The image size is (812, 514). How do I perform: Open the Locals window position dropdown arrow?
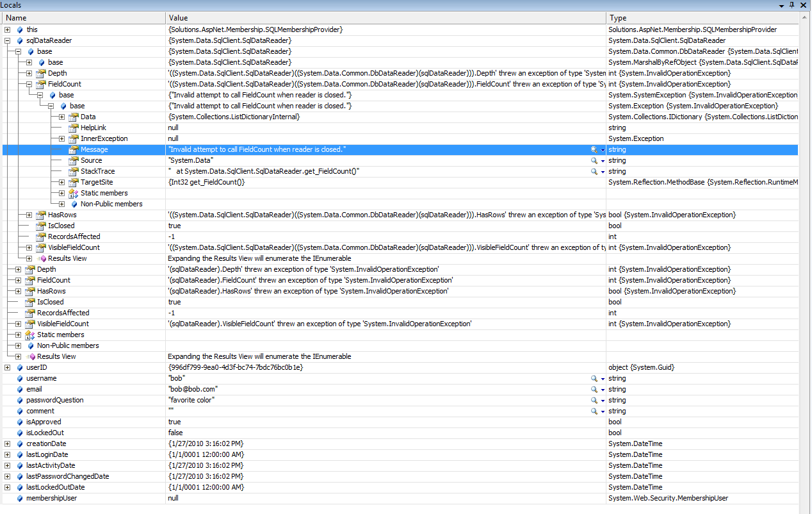click(x=781, y=6)
